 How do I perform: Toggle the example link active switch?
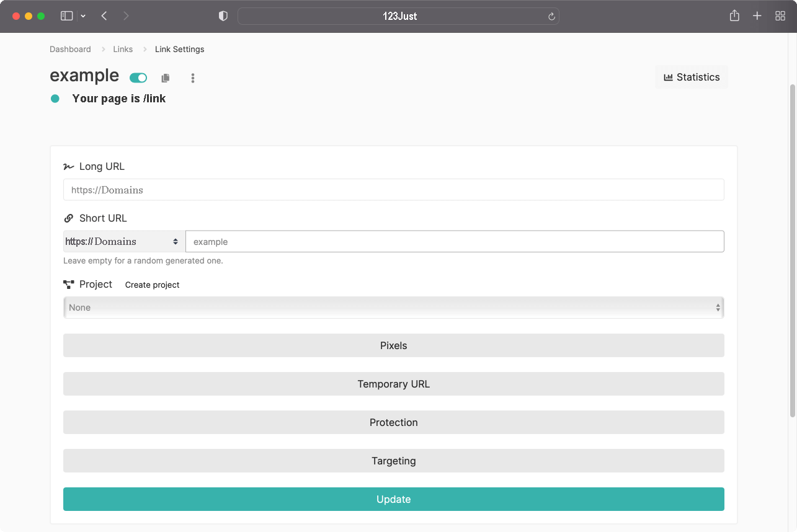click(138, 78)
